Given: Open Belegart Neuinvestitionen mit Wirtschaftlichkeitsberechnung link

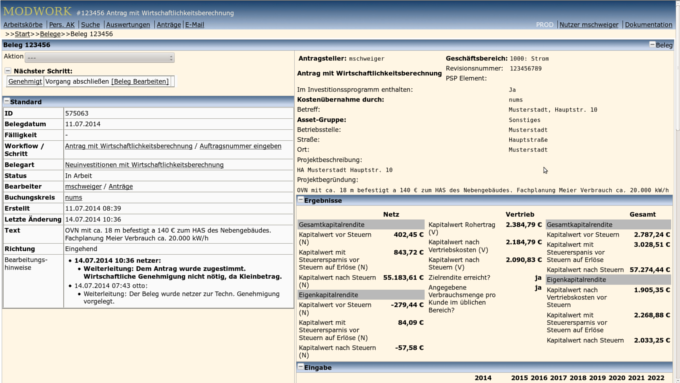Looking at the screenshot, I should pyautogui.click(x=144, y=165).
